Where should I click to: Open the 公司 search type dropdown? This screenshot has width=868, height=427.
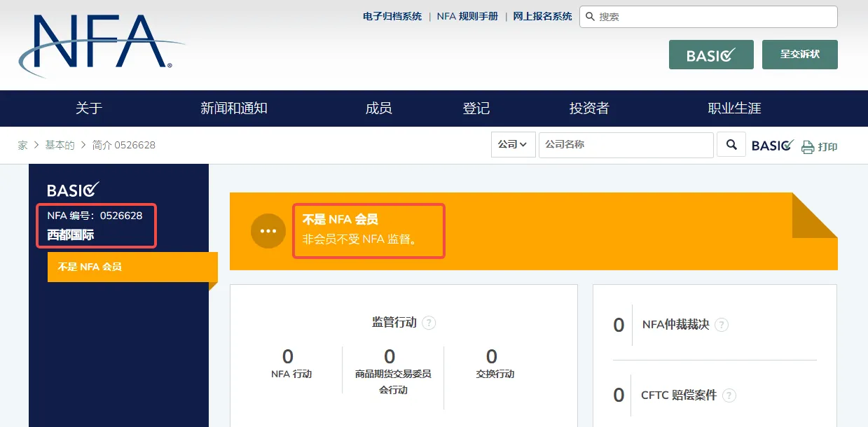coord(513,145)
